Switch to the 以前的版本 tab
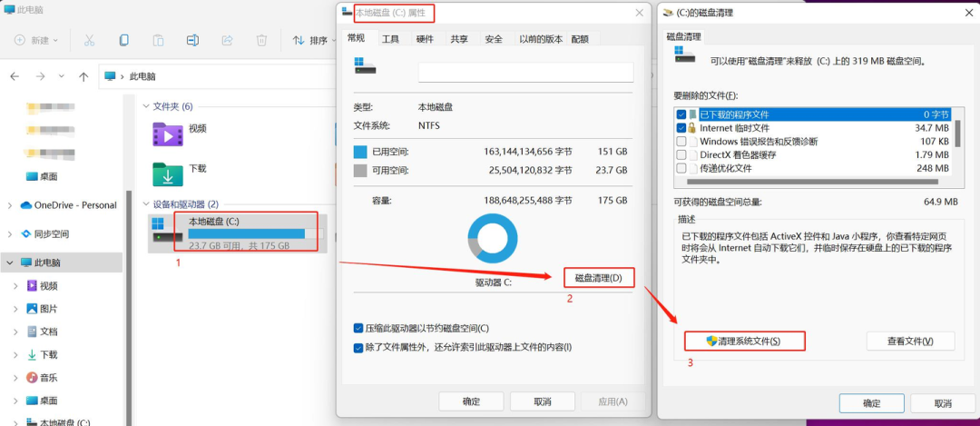This screenshot has height=426, width=980. click(x=541, y=39)
